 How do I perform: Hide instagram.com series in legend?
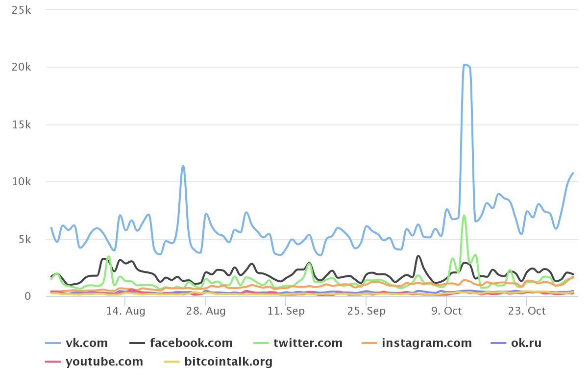(426, 343)
